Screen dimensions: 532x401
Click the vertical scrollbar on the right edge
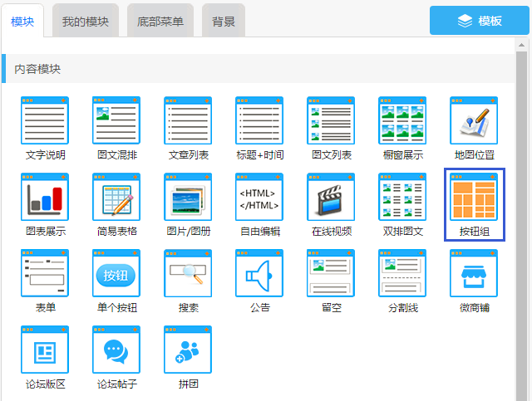(x=522, y=224)
